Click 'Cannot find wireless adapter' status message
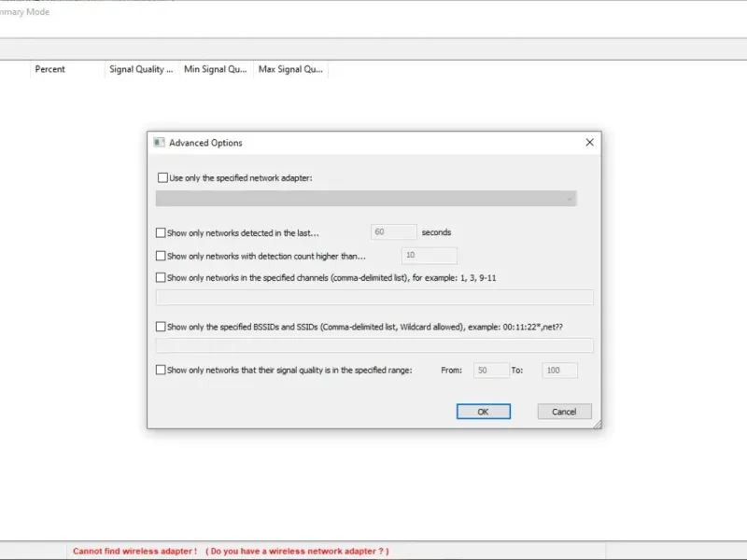Screen dimensions: 747x560 click(231, 551)
